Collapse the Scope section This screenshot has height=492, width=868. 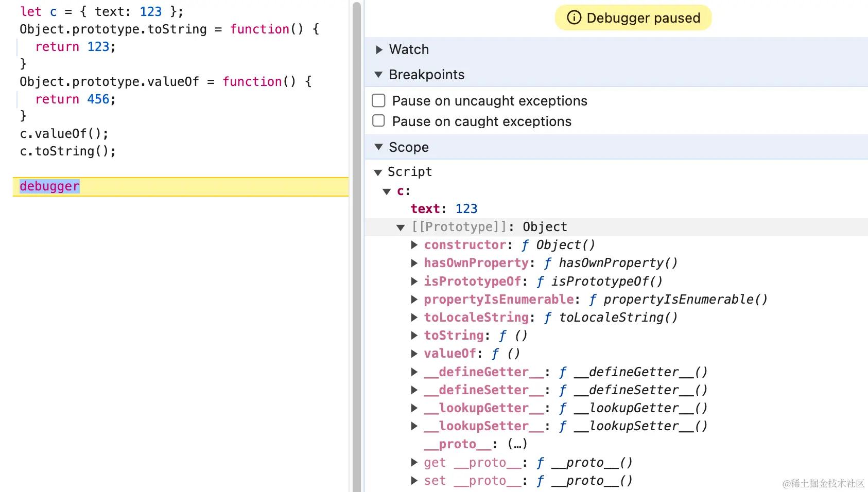(x=379, y=147)
